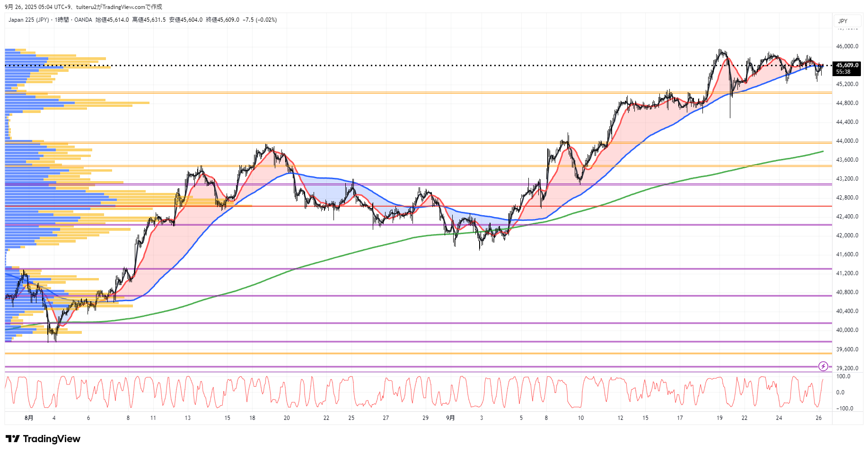The image size is (868, 453).
Task: Click the 高値45,631.5 high value in header
Action: point(149,20)
